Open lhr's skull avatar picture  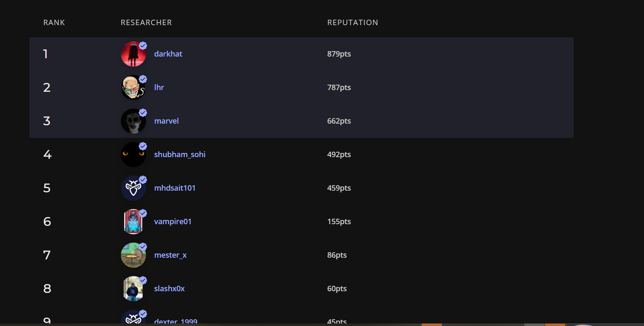133,88
